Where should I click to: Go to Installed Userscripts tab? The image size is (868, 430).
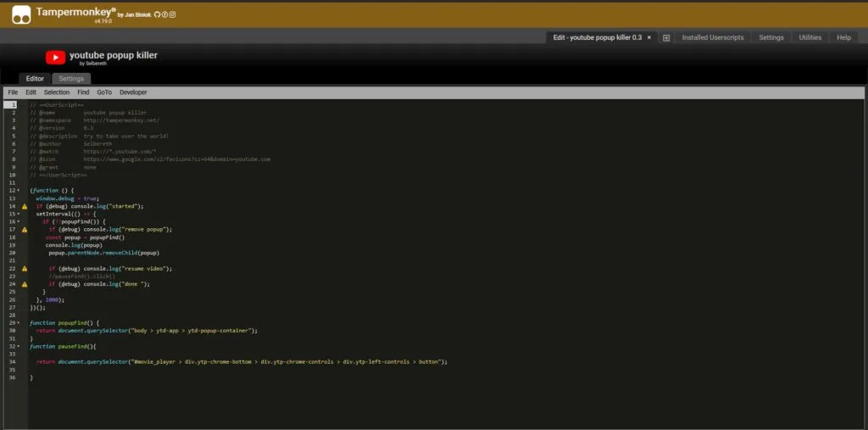(713, 37)
